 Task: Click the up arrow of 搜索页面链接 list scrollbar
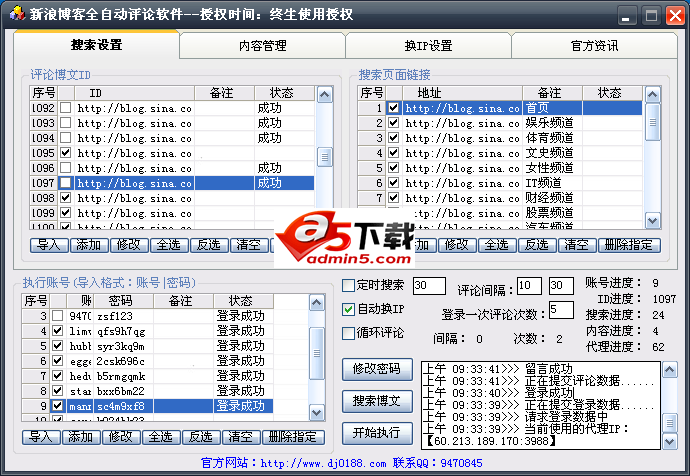point(653,94)
